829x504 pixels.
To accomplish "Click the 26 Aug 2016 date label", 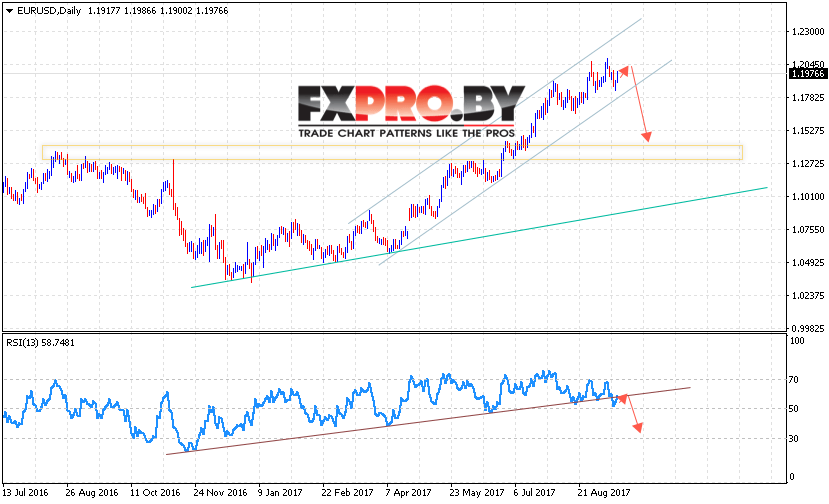I will tap(92, 492).
